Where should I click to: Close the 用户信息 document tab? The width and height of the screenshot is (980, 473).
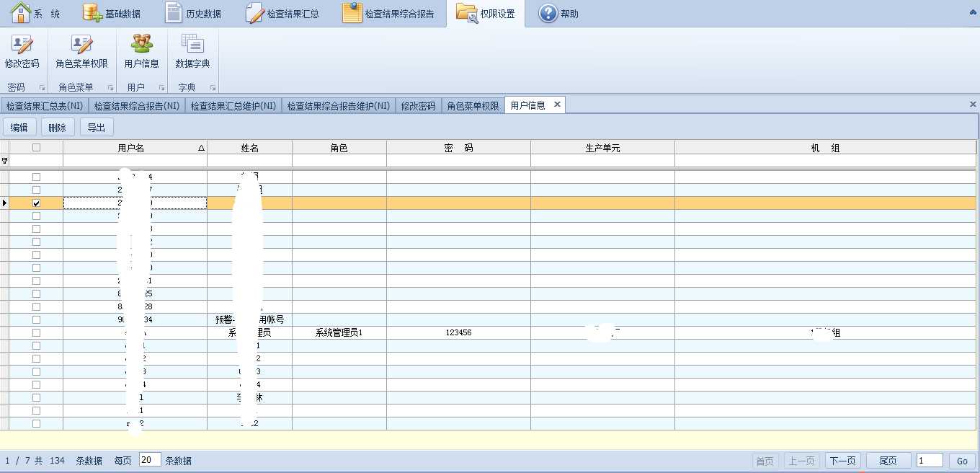pyautogui.click(x=557, y=105)
